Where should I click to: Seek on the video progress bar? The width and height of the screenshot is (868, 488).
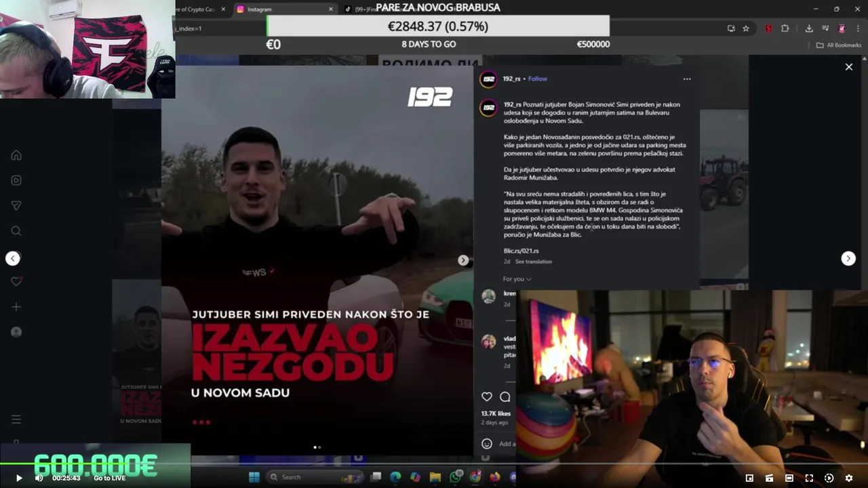(434, 464)
